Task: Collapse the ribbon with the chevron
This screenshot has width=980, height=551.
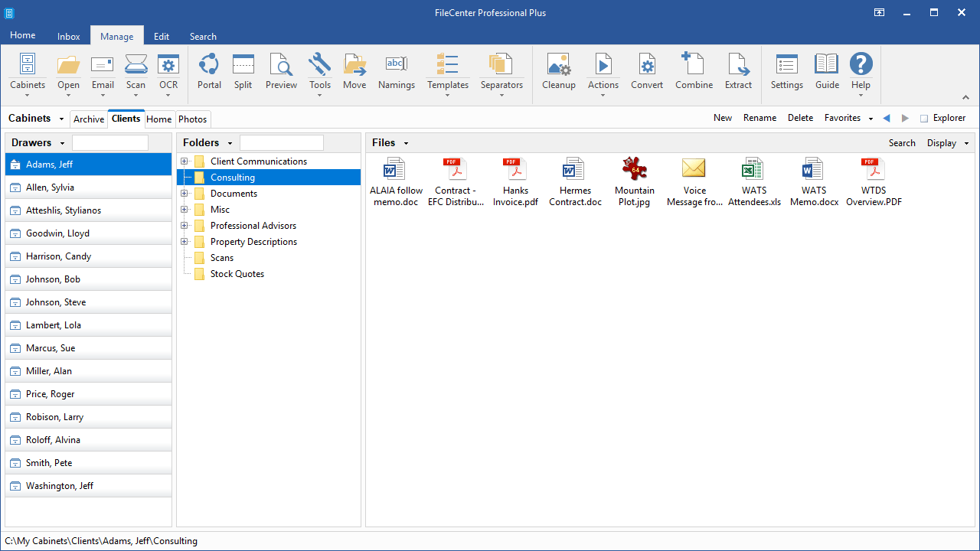Action: 965,97
